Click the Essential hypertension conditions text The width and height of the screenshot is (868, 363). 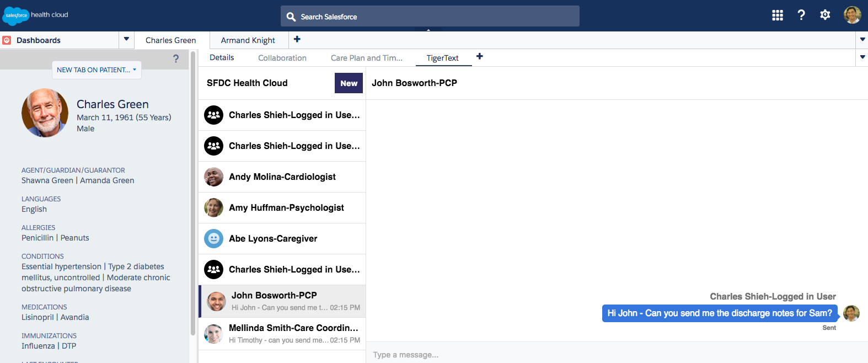[96, 277]
